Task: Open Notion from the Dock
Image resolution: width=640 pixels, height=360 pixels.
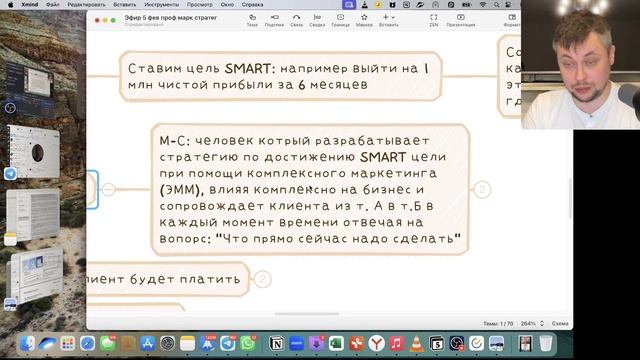Action: pos(276,343)
